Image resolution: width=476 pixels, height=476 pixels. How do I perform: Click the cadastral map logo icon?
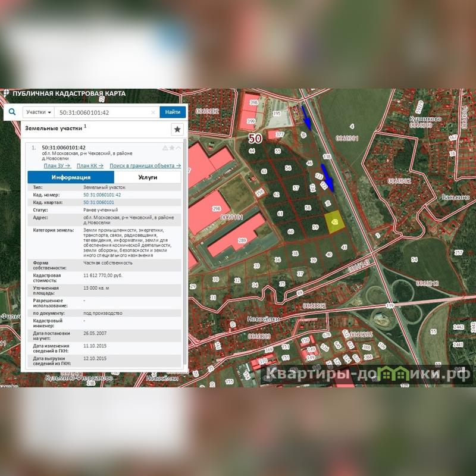[x=6, y=93]
